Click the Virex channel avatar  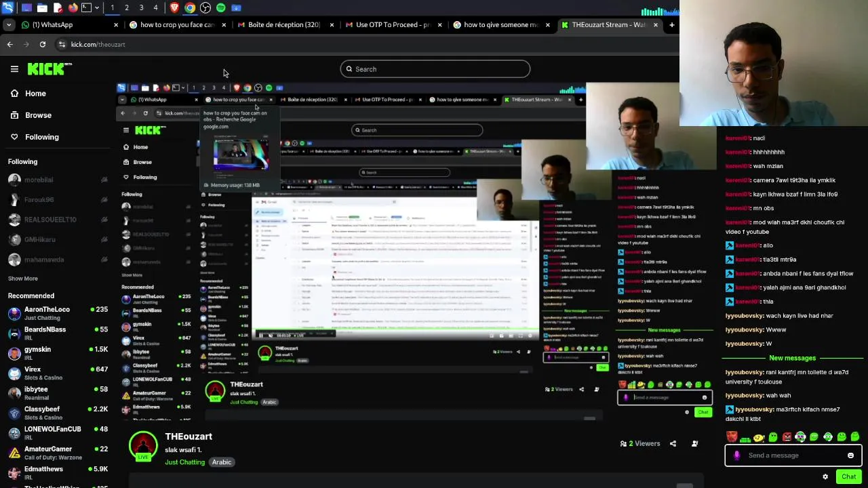[14, 373]
